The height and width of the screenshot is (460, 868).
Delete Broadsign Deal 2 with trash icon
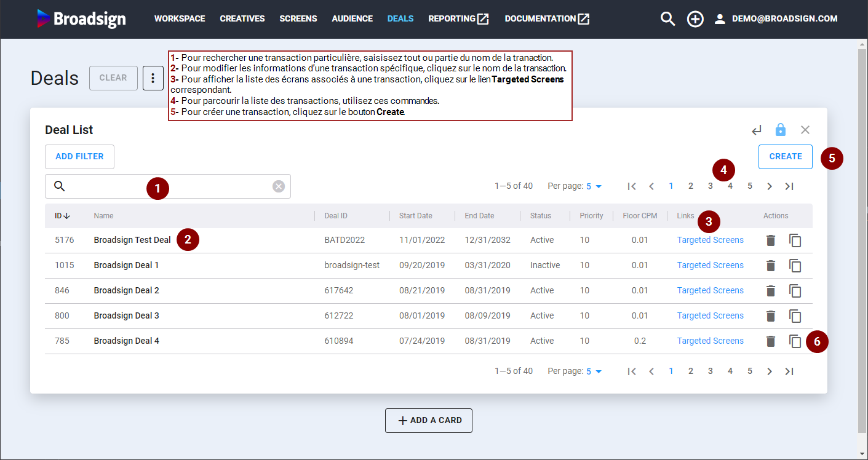(x=770, y=291)
